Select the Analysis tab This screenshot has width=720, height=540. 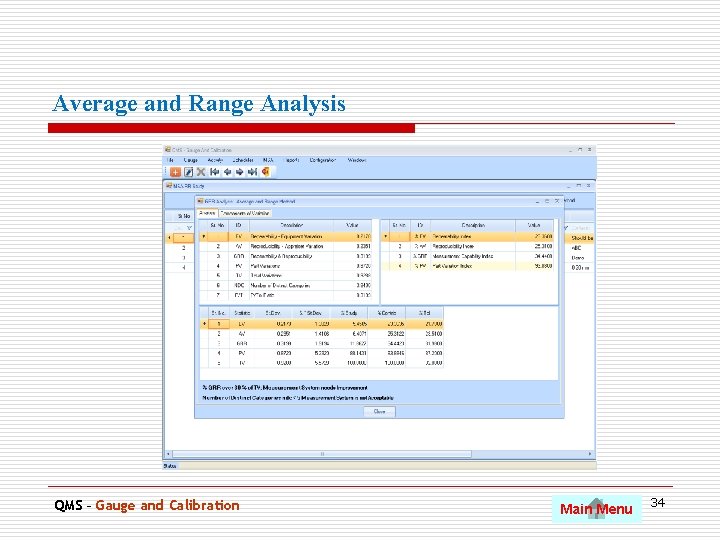point(207,214)
